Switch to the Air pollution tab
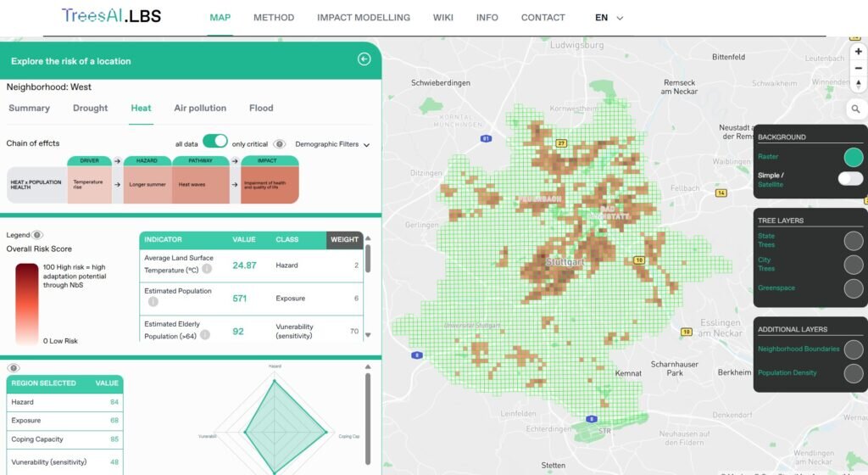The image size is (868, 475). [200, 109]
